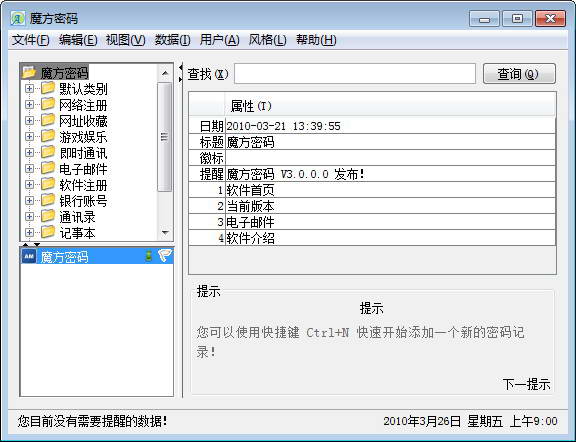Click the down arrow below the category tree
This screenshot has height=442, width=576.
(x=37, y=244)
